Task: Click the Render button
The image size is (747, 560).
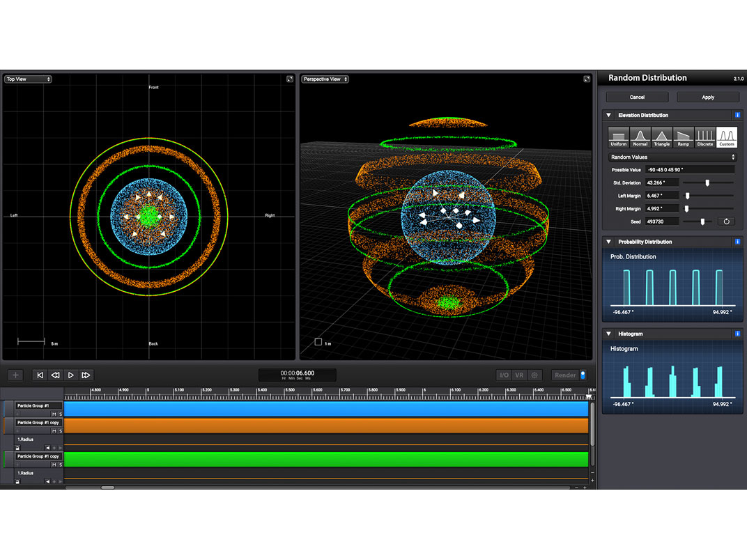Action: tap(565, 375)
